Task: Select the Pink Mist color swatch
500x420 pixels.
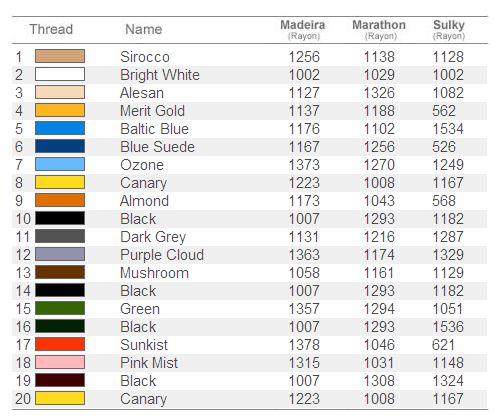Action: (x=60, y=362)
